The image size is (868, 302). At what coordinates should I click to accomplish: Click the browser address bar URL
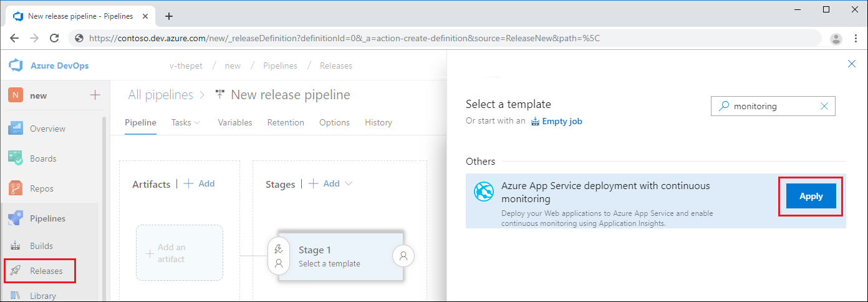click(345, 38)
